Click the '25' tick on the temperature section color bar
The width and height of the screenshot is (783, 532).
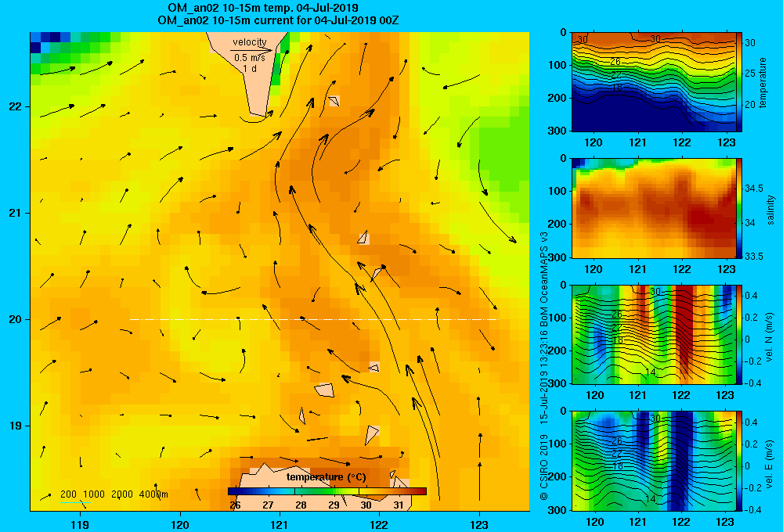tap(750, 74)
